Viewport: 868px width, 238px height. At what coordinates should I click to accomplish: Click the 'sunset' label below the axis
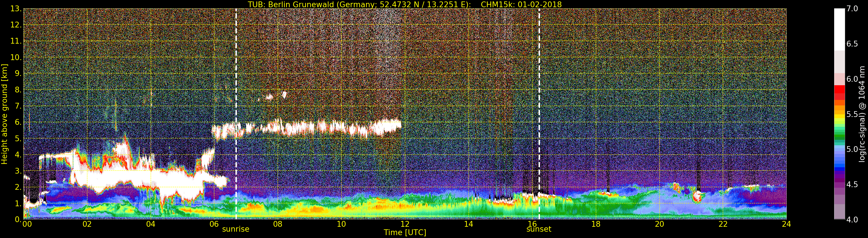539,229
